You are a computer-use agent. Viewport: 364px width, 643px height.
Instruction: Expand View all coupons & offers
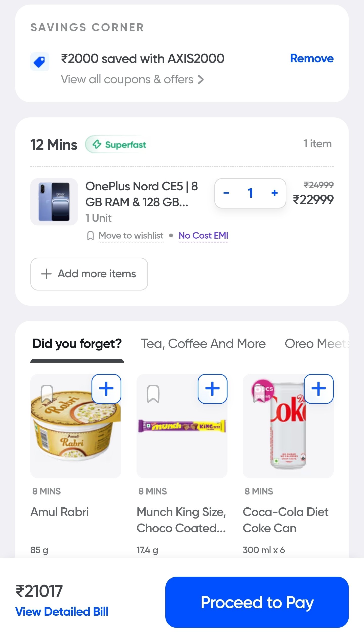132,79
